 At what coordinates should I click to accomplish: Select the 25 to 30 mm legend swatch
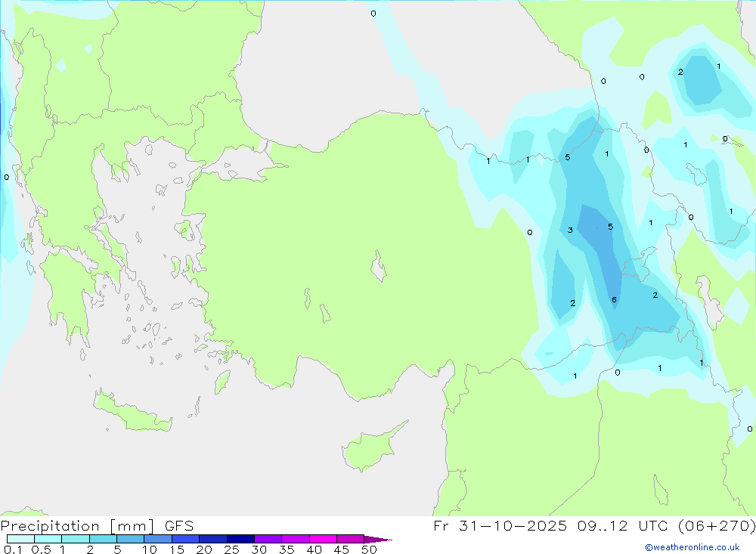(240, 539)
